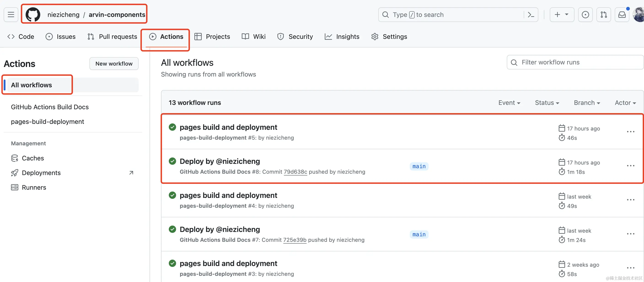Switch to the Code tab

pos(21,37)
